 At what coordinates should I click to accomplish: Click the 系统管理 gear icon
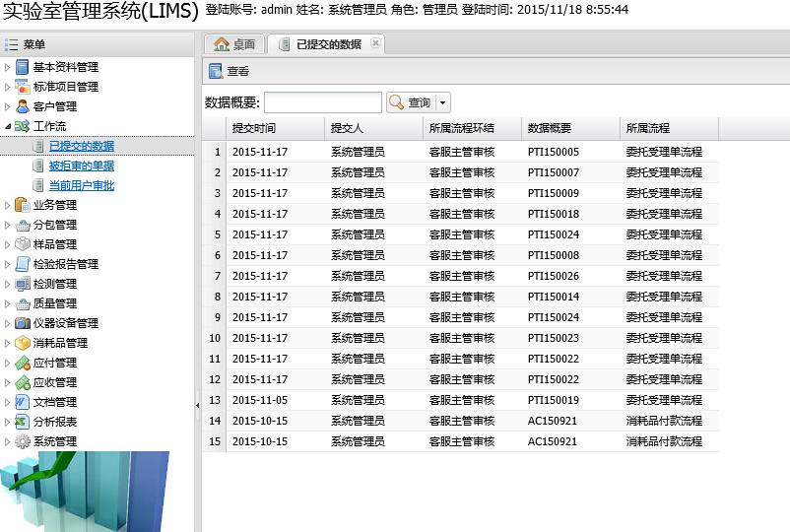click(23, 441)
